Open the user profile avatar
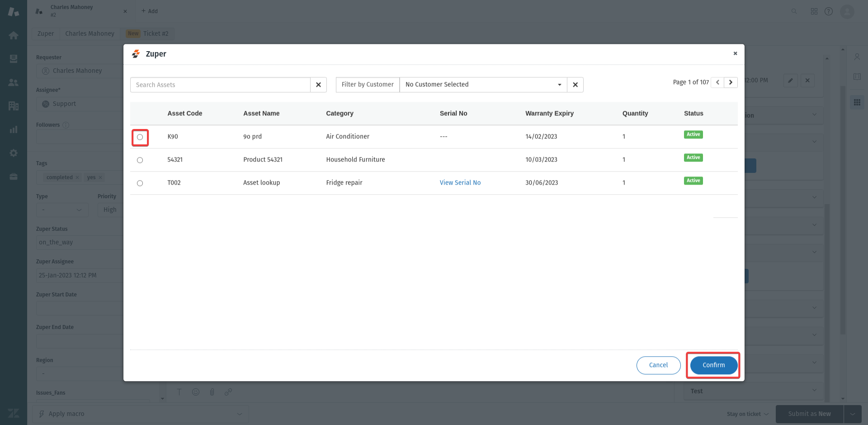868x425 pixels. (847, 11)
